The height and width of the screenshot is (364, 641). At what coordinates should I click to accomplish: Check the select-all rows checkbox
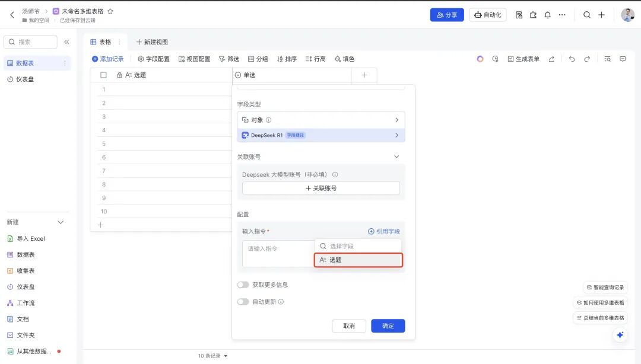click(x=104, y=75)
